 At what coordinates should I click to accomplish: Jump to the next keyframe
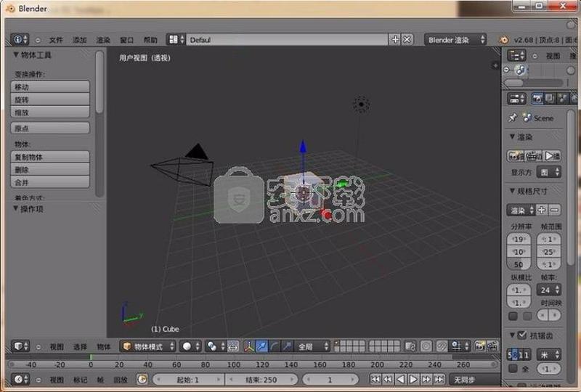426,379
